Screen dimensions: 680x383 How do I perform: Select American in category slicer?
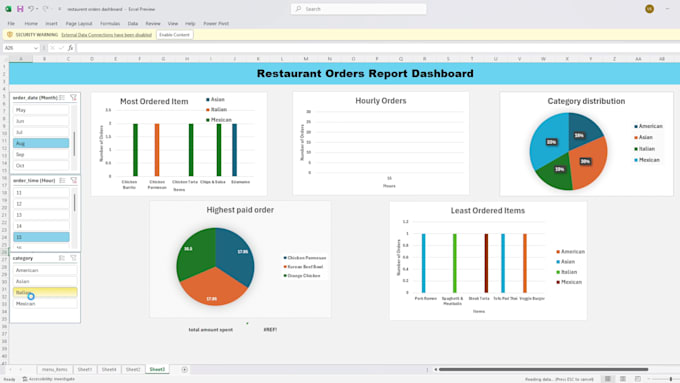pos(45,270)
